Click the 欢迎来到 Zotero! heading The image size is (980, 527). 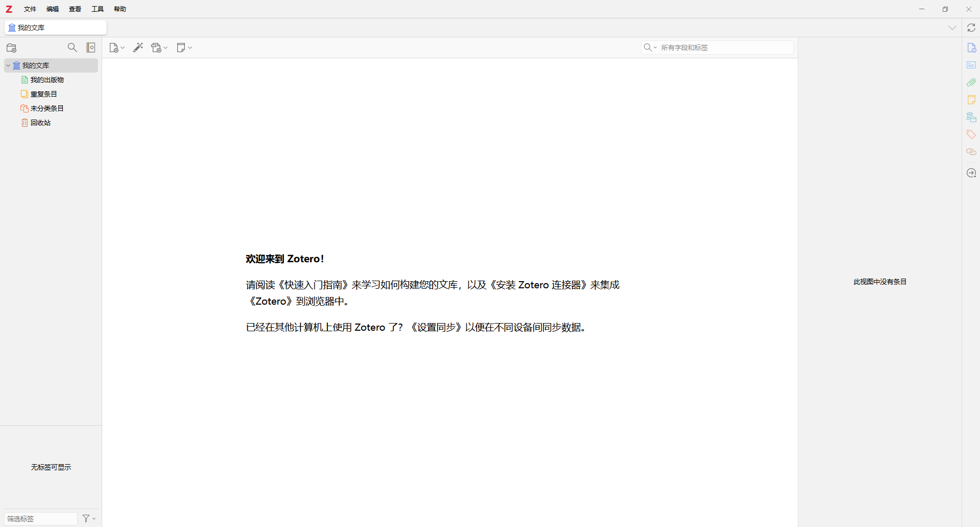coord(285,259)
